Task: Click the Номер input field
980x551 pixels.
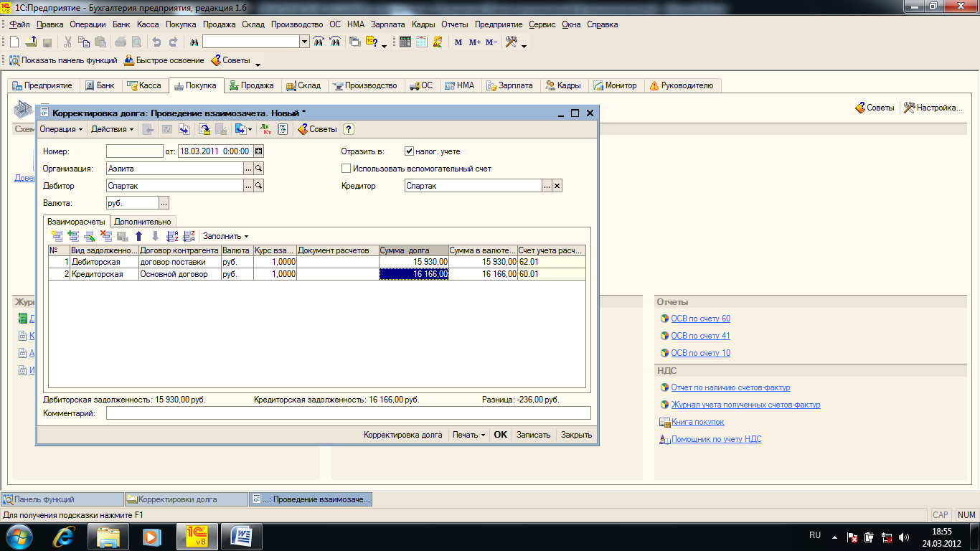Action: pyautogui.click(x=135, y=151)
